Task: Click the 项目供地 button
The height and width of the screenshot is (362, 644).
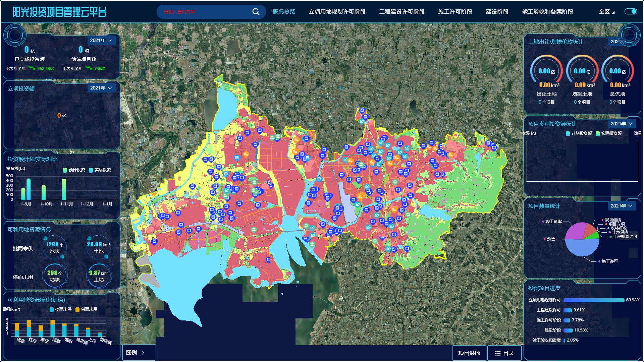Action: [x=469, y=353]
